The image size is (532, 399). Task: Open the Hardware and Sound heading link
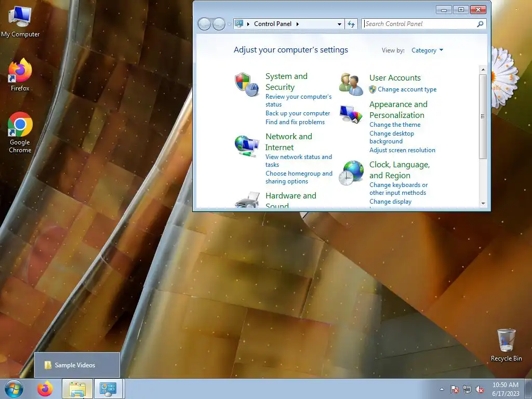tap(291, 200)
